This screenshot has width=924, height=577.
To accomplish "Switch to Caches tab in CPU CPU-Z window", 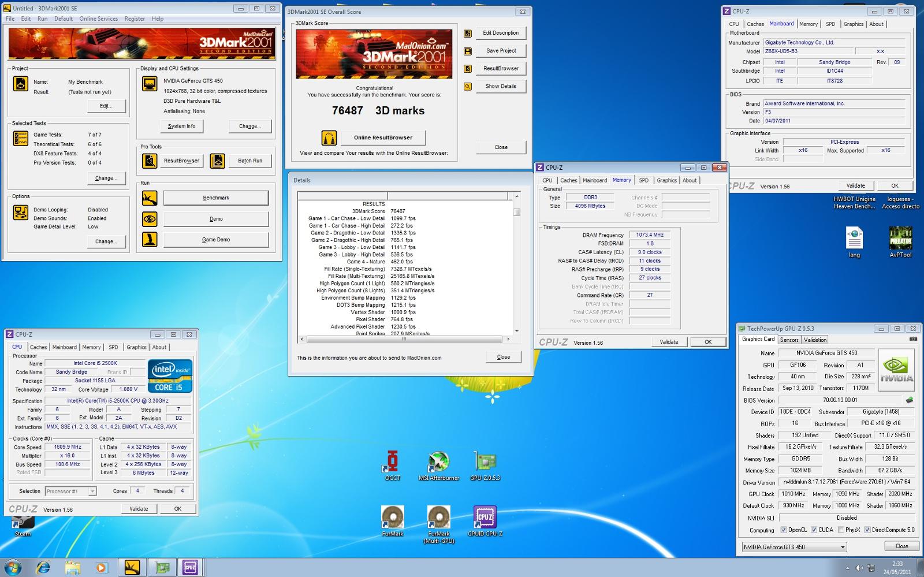I will tap(38, 347).
